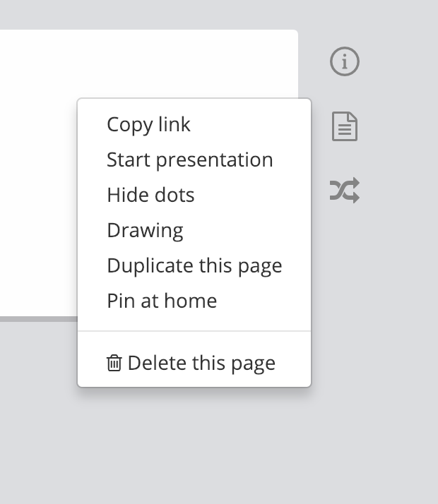
Task: Open the page info icon
Action: pos(345,62)
